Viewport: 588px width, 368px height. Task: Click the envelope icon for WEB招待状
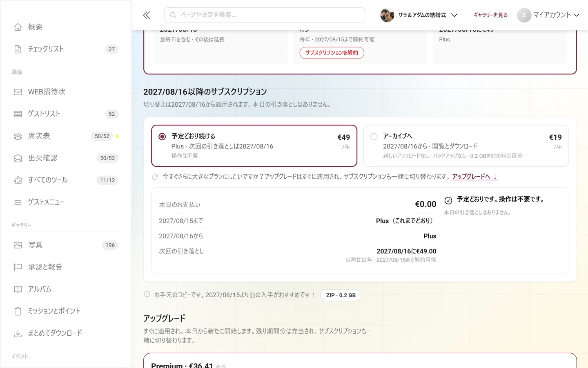point(18,92)
